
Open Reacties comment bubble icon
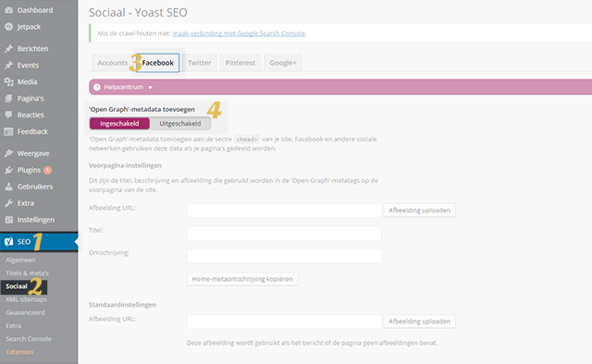8,115
